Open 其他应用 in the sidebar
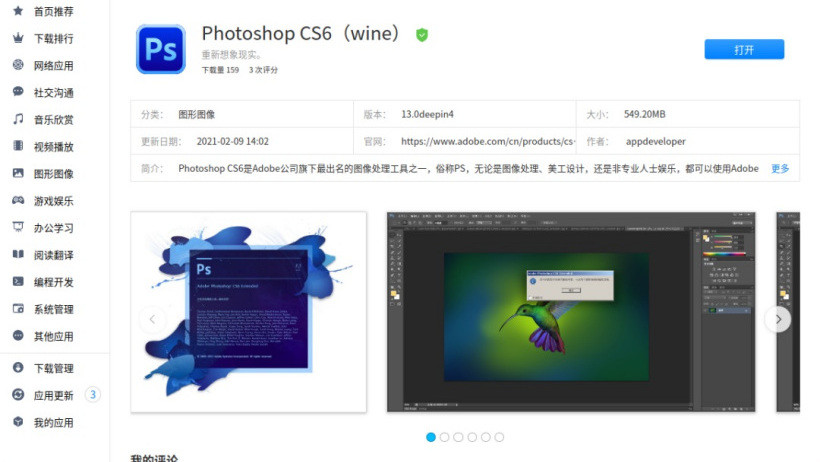The image size is (820, 462). click(x=54, y=337)
